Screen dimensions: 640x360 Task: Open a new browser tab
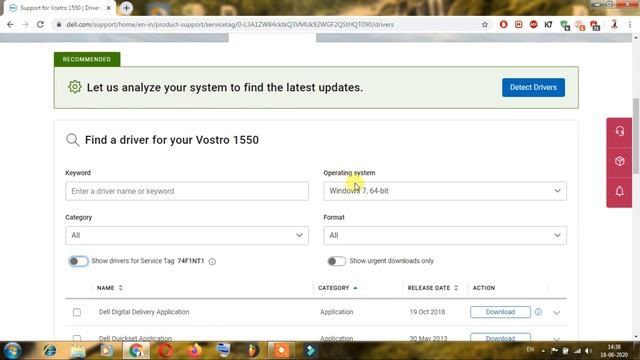tap(127, 8)
